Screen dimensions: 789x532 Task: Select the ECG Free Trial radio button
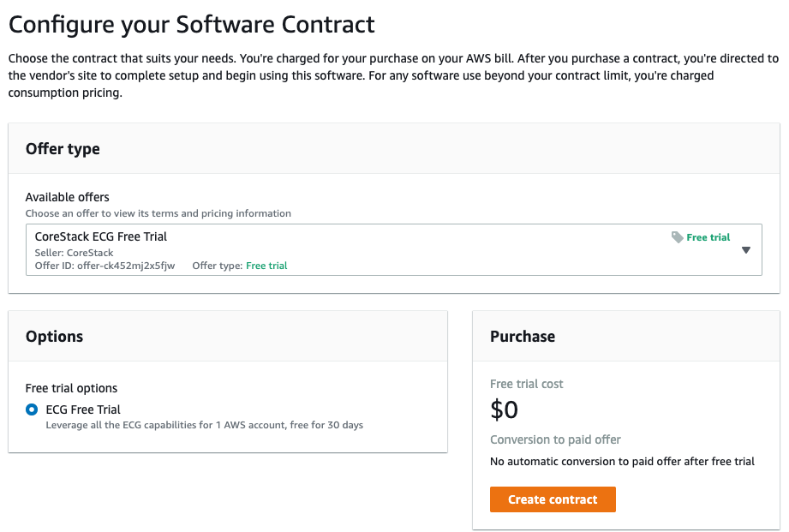point(32,409)
